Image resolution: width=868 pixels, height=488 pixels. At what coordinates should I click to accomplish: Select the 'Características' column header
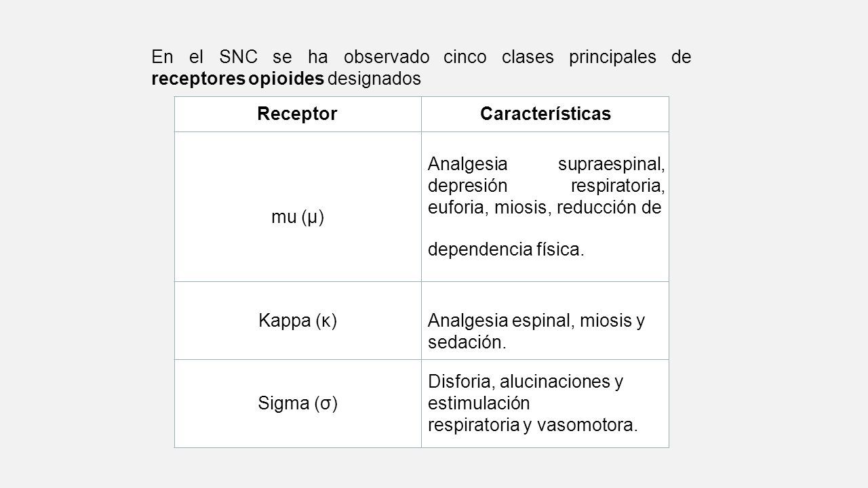click(x=545, y=114)
